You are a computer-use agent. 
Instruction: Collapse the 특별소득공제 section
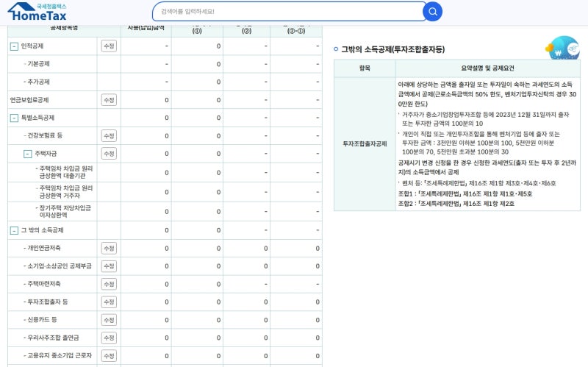pos(14,118)
